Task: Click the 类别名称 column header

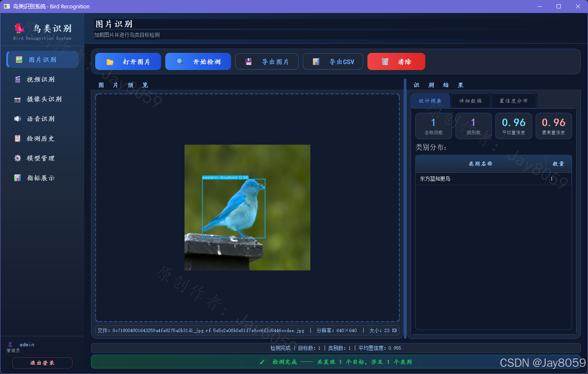Action: click(481, 164)
